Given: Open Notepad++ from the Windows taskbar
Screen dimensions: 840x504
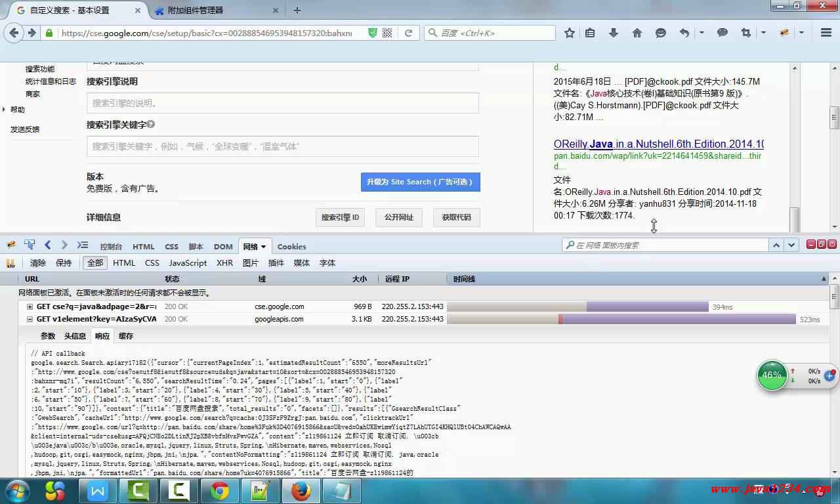Looking at the screenshot, I should click(x=261, y=490).
